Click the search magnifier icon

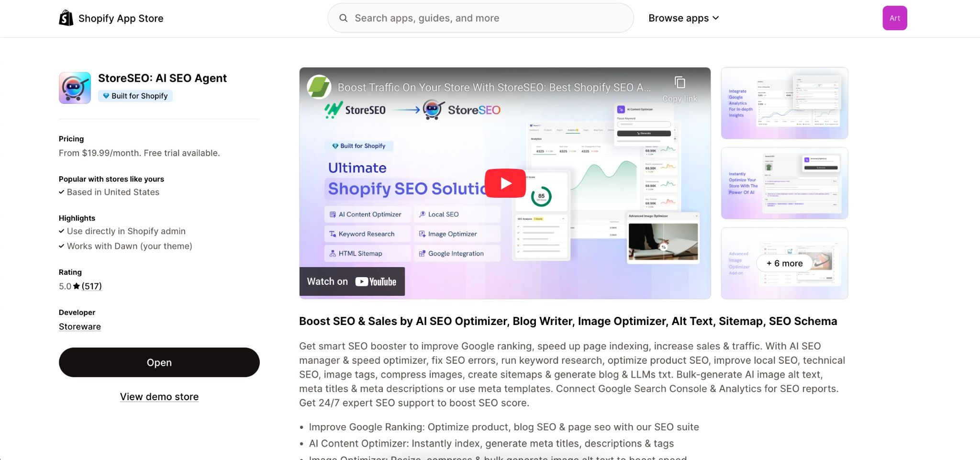(343, 18)
